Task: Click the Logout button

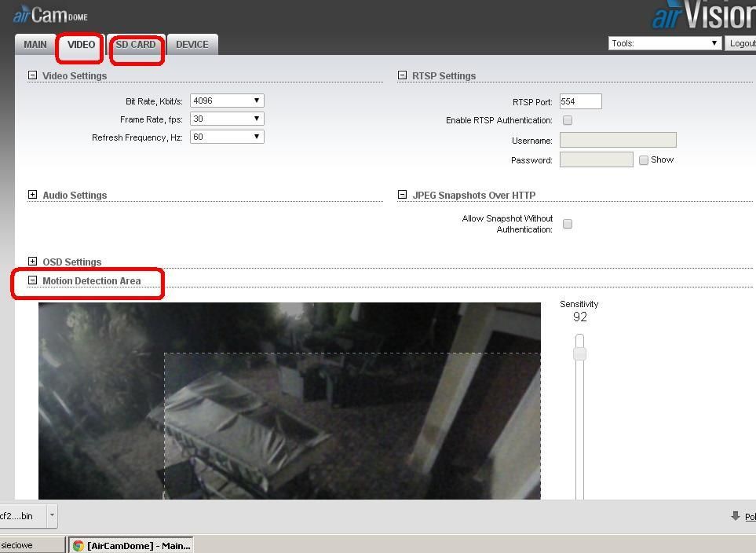Action: coord(741,43)
